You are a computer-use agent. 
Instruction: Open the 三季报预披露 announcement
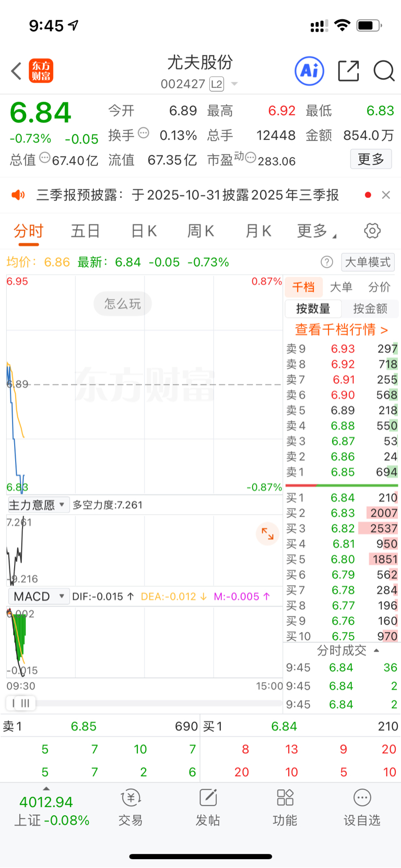(x=187, y=195)
